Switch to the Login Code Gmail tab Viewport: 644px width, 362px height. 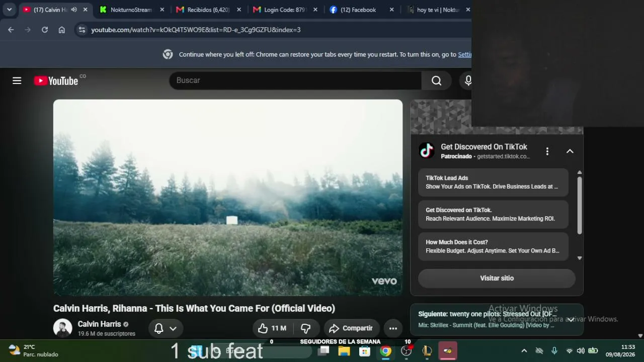point(285,10)
